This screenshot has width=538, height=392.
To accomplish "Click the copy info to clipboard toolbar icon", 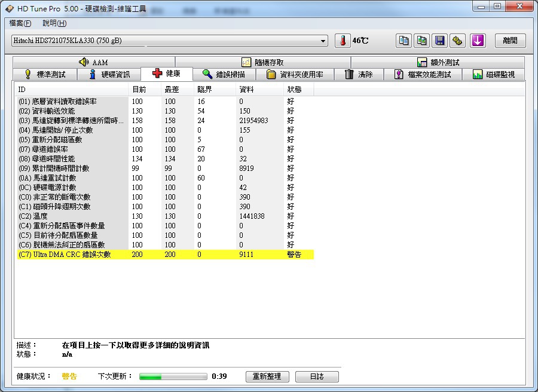I will point(404,41).
